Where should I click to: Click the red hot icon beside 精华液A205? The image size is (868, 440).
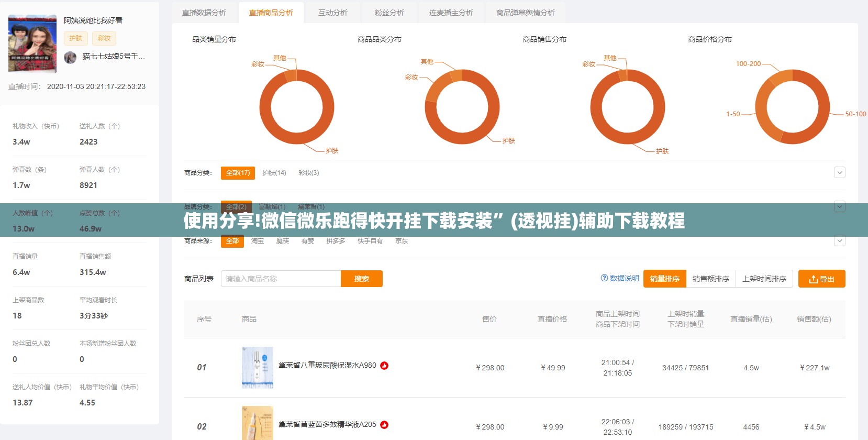[384, 425]
